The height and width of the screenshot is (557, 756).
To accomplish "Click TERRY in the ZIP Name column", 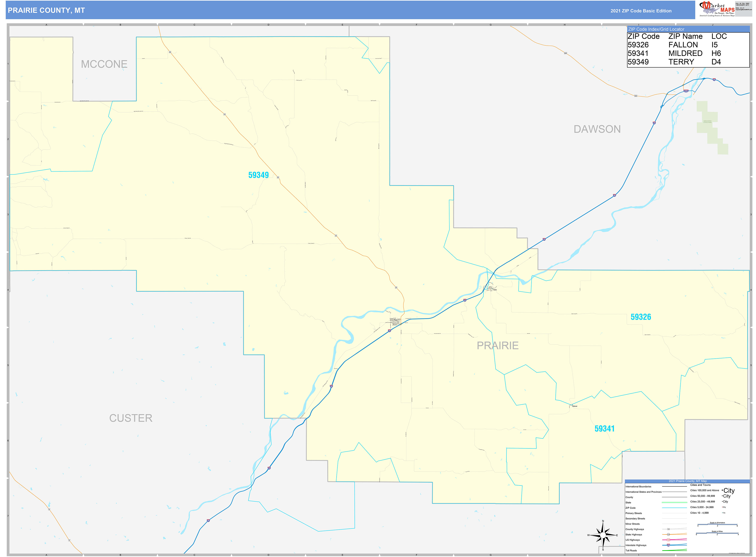I will point(681,62).
